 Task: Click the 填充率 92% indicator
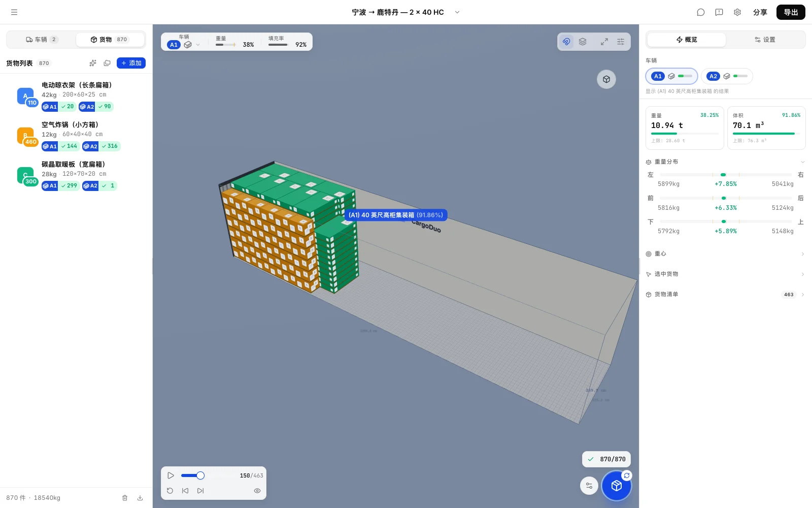click(x=287, y=42)
